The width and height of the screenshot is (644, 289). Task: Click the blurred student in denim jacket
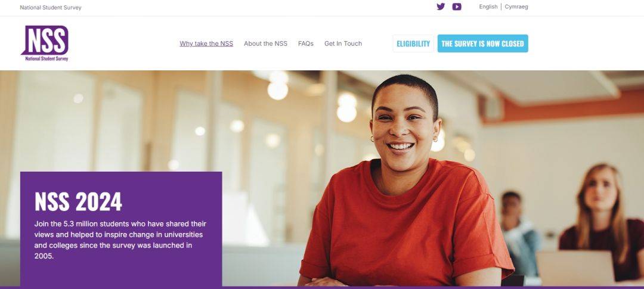521,234
